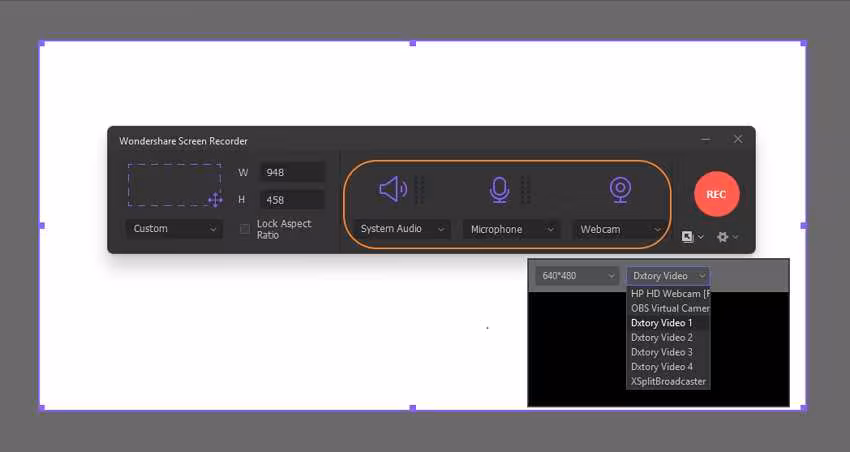Choose Dxtory Video 2 from list
Image resolution: width=850 pixels, height=452 pixels.
pyautogui.click(x=668, y=338)
